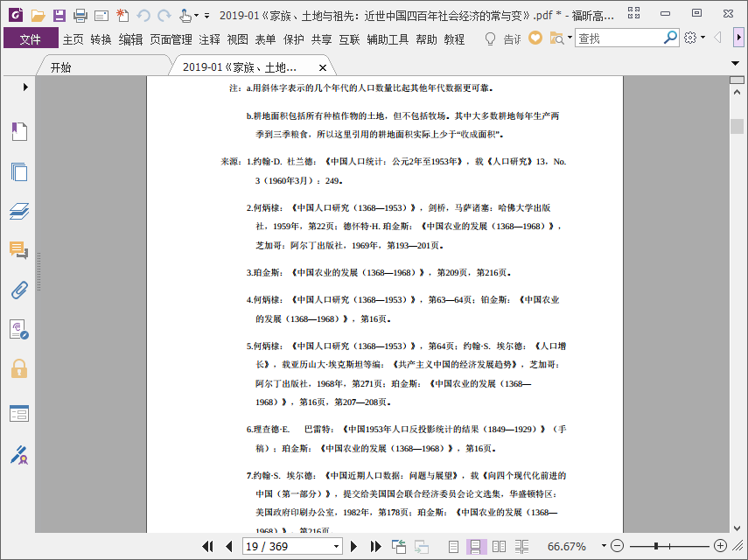Viewport: 748px width, 560px height.
Task: Select the hand touch mode icon
Action: (185, 16)
